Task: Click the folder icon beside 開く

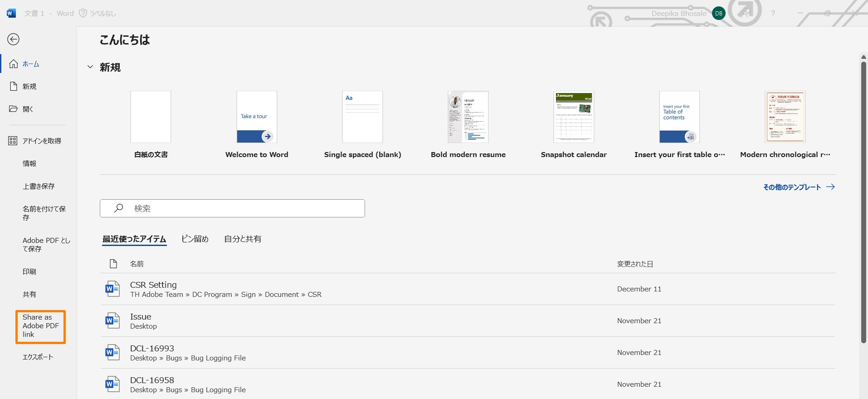Action: [14, 109]
